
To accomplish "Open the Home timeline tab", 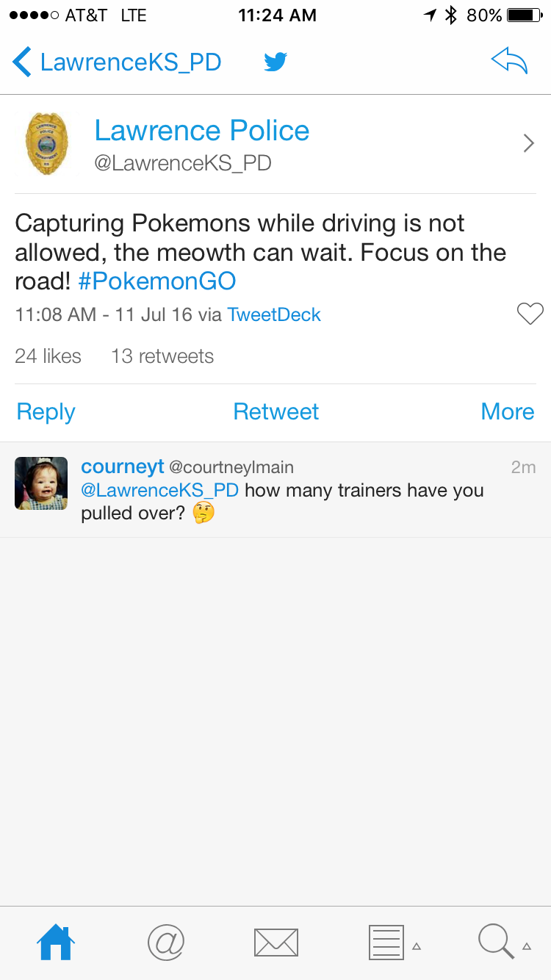I will point(57,943).
